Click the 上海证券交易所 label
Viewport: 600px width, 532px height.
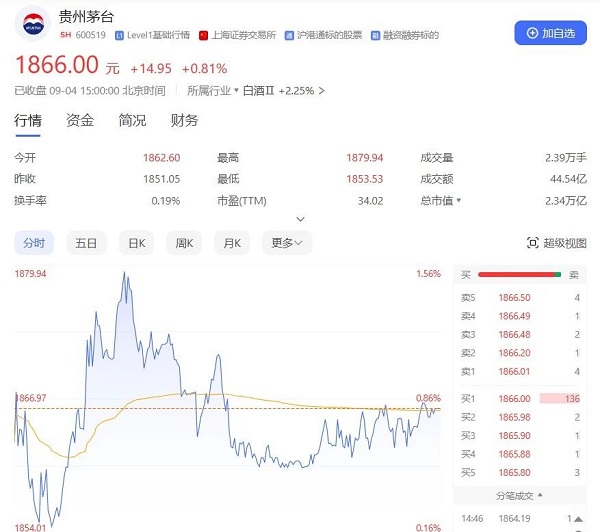click(x=243, y=35)
